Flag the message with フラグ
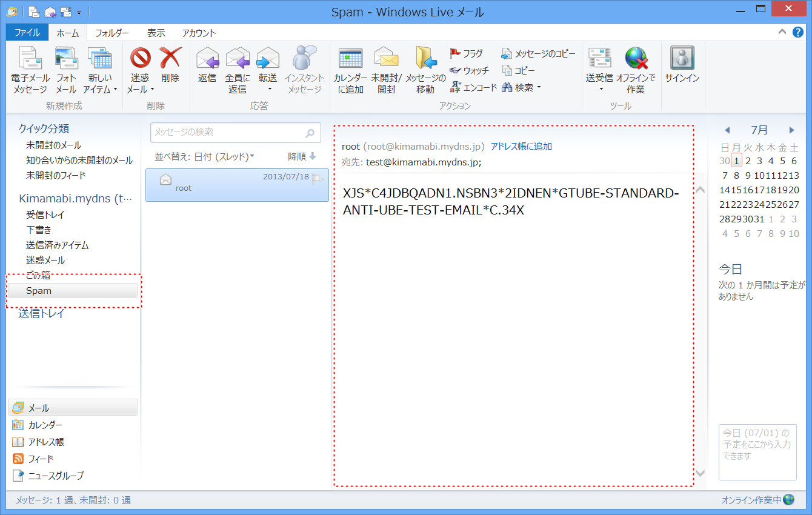The height and width of the screenshot is (515, 812). [x=466, y=54]
